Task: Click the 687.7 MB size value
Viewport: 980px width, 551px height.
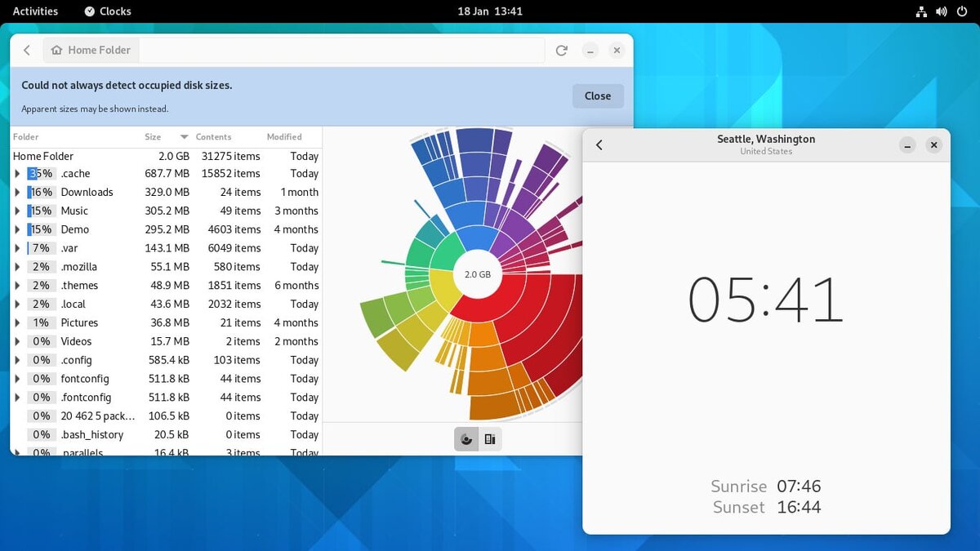Action: coord(167,174)
